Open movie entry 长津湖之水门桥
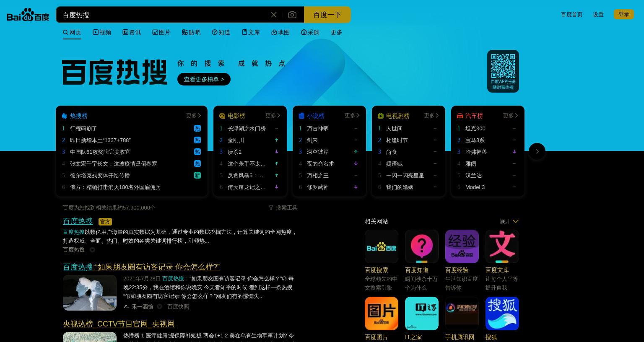Viewport: 644px width, 342px height. click(247, 128)
